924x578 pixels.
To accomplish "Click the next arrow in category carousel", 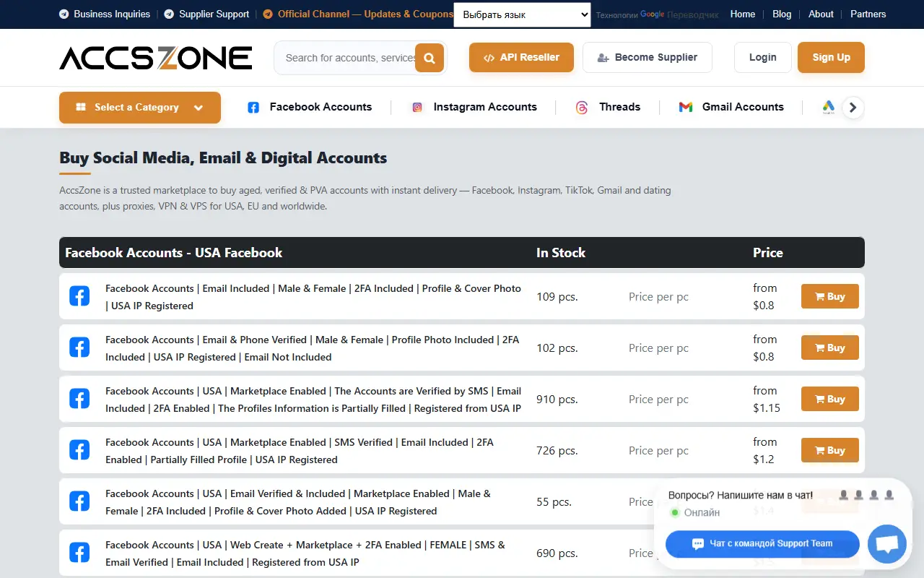I will [853, 107].
